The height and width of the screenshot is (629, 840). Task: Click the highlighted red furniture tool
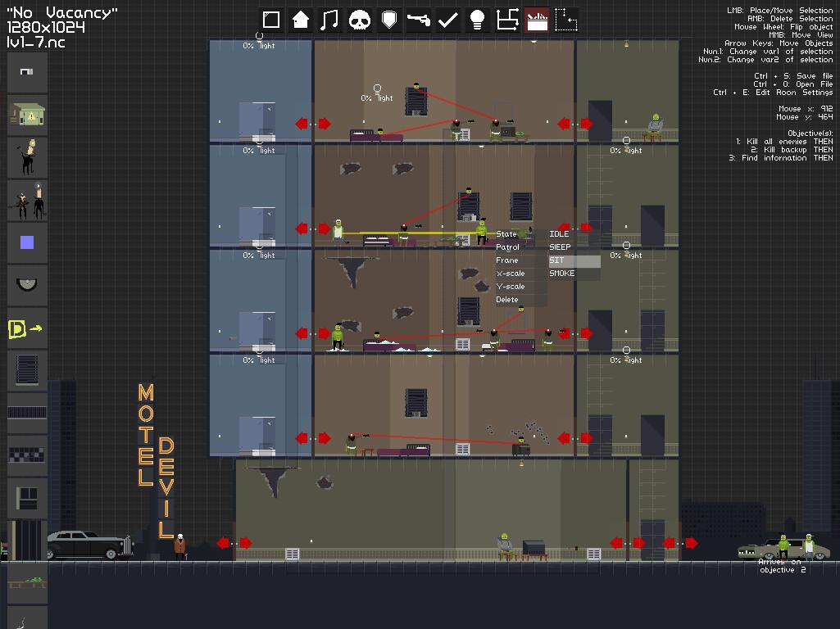tap(537, 18)
